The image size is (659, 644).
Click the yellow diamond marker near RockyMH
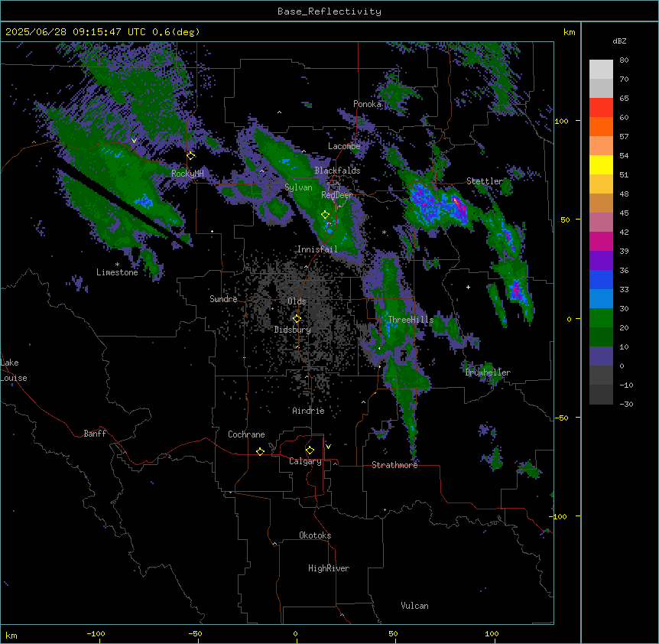(x=191, y=155)
